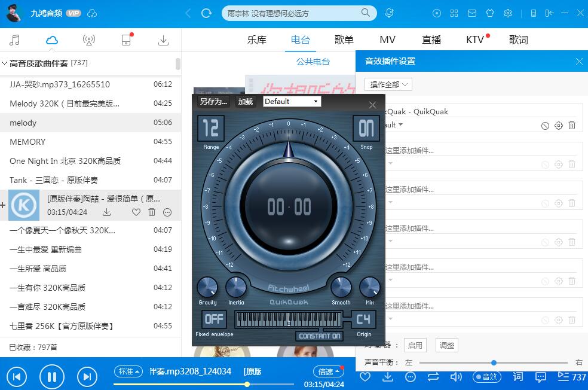
Task: Click the 加载 load button
Action: [246, 101]
